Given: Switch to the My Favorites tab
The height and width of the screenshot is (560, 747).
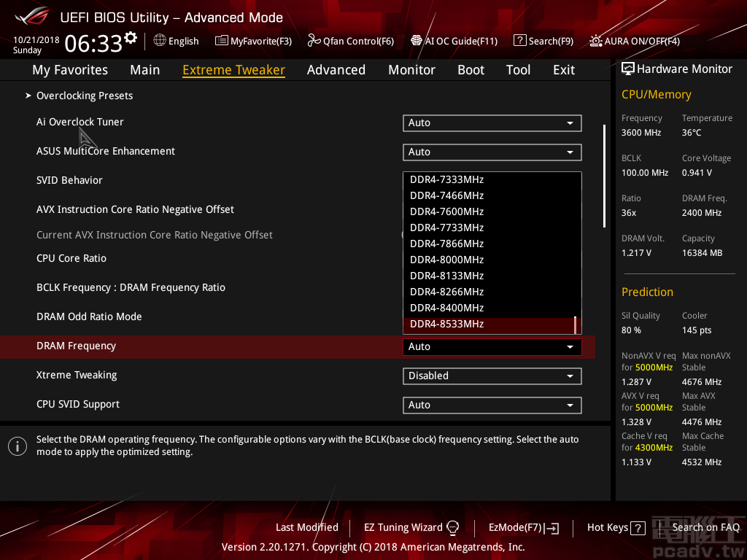Looking at the screenshot, I should [70, 70].
